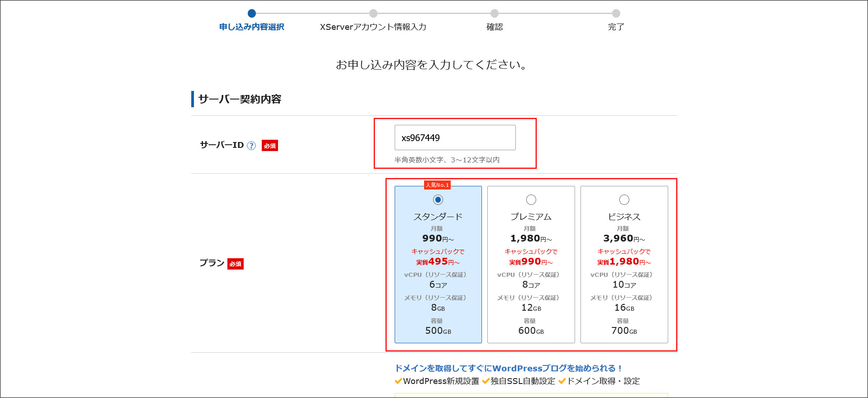Click the Business plan 700GB capacity
Image resolution: width=868 pixels, height=398 pixels.
(624, 331)
